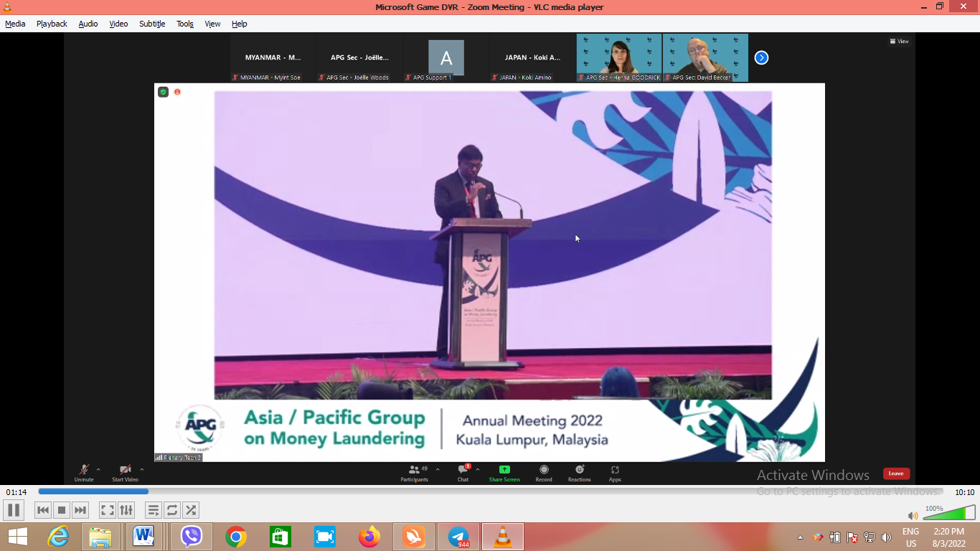Expand audio options arrow beside Unmute

(98, 470)
